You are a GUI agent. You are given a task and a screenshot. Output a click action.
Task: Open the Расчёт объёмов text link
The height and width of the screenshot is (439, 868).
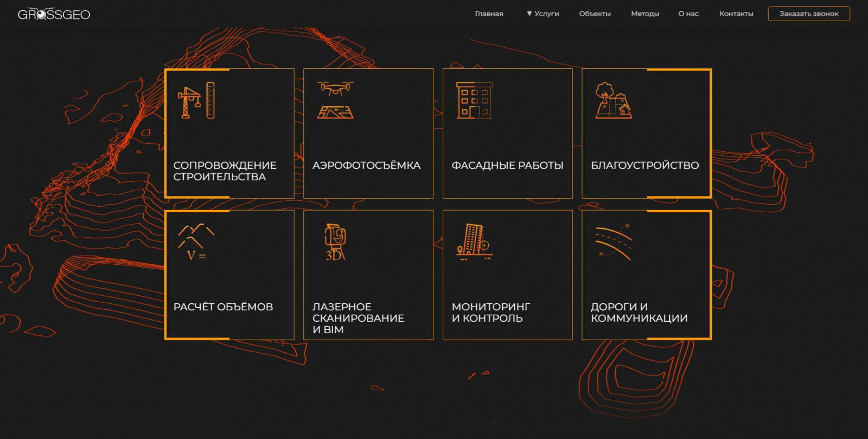(223, 307)
